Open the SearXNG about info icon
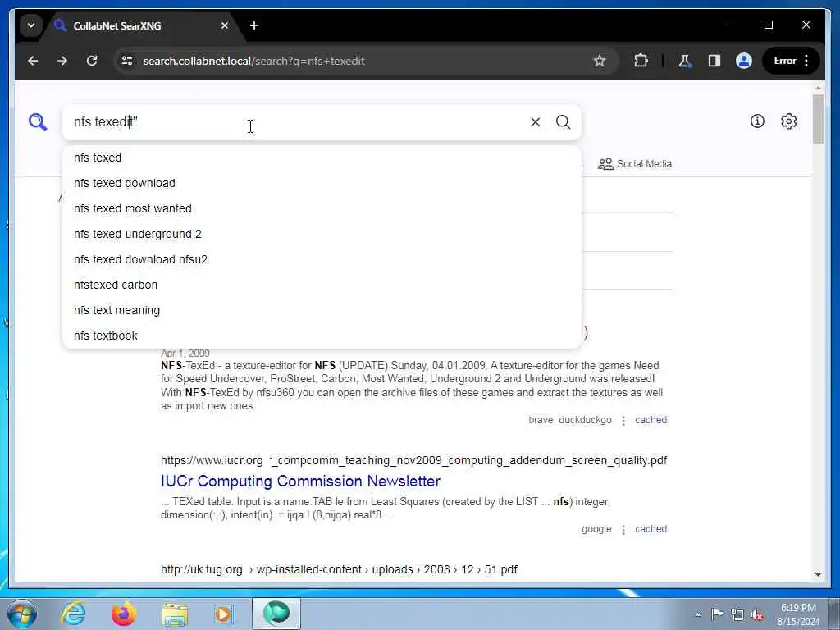 coord(757,121)
